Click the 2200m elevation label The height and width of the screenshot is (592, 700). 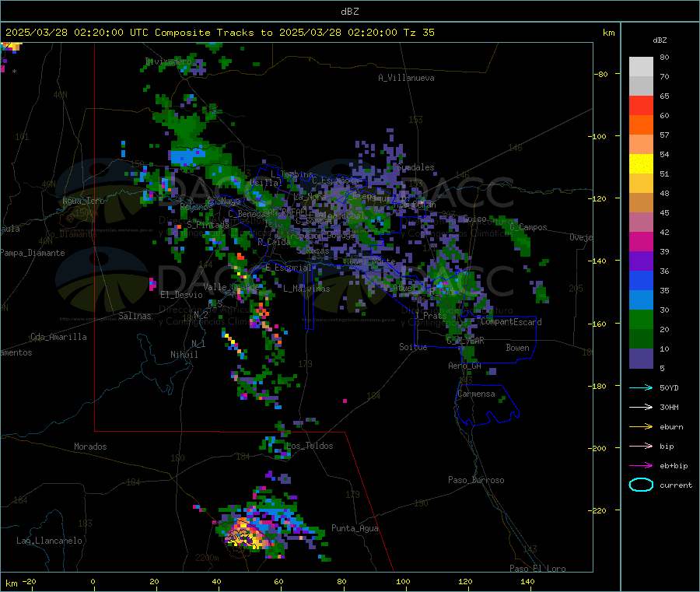[207, 558]
